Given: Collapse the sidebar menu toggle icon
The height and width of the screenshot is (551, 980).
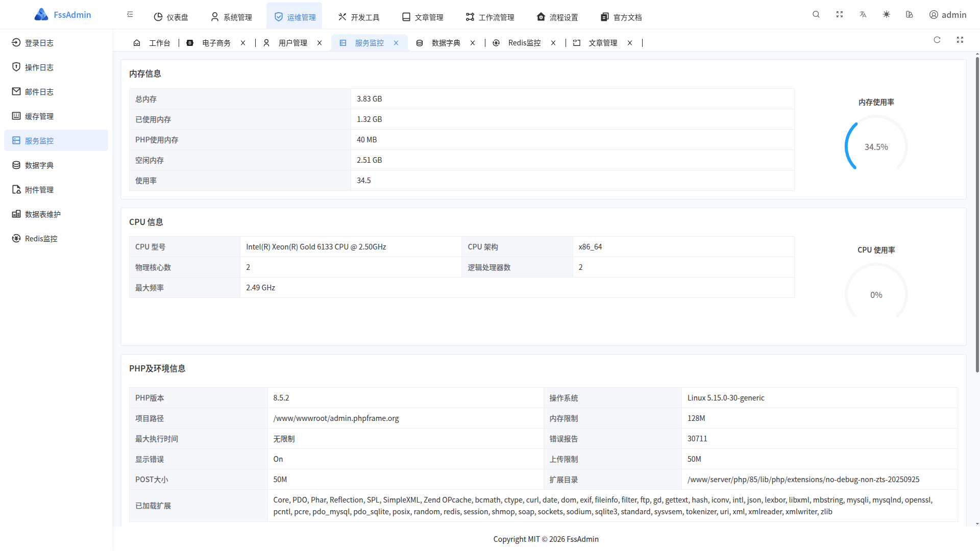Looking at the screenshot, I should tap(130, 15).
